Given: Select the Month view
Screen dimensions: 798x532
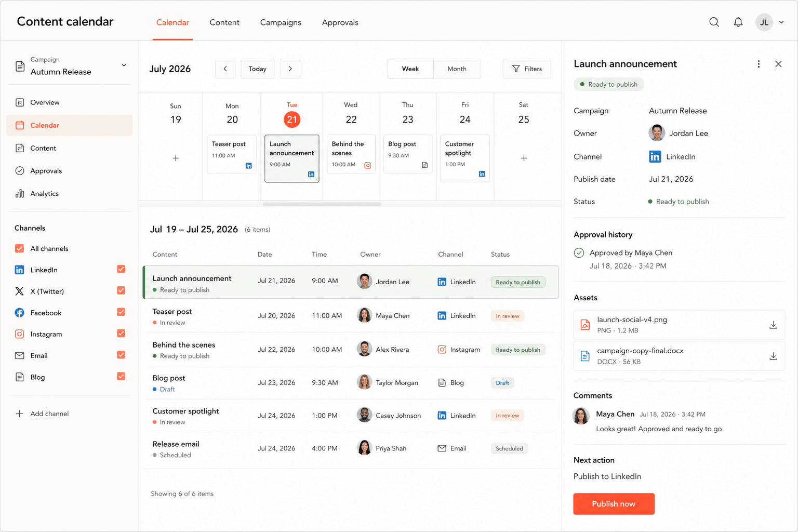Looking at the screenshot, I should coord(457,69).
